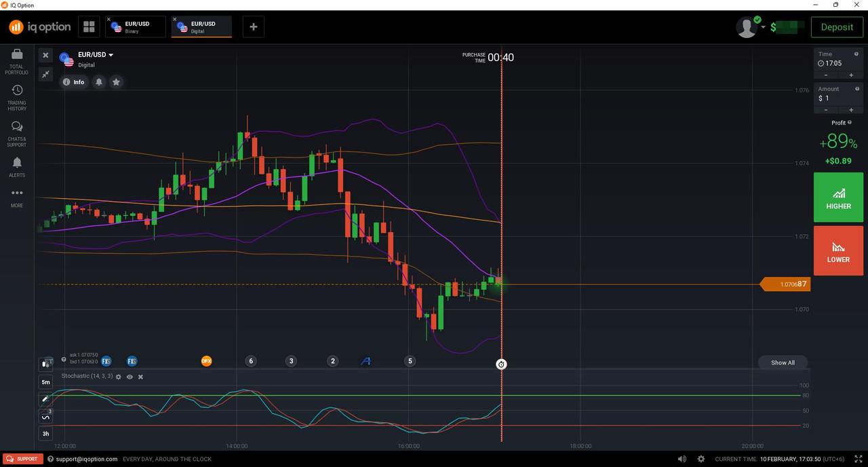868x467 pixels.
Task: Click the FXS marker nearest ask/bid text
Action: click(x=106, y=361)
